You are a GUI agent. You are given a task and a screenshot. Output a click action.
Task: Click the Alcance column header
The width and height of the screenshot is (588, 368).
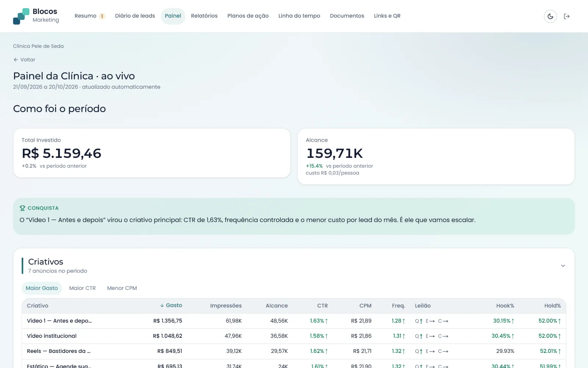point(277,306)
